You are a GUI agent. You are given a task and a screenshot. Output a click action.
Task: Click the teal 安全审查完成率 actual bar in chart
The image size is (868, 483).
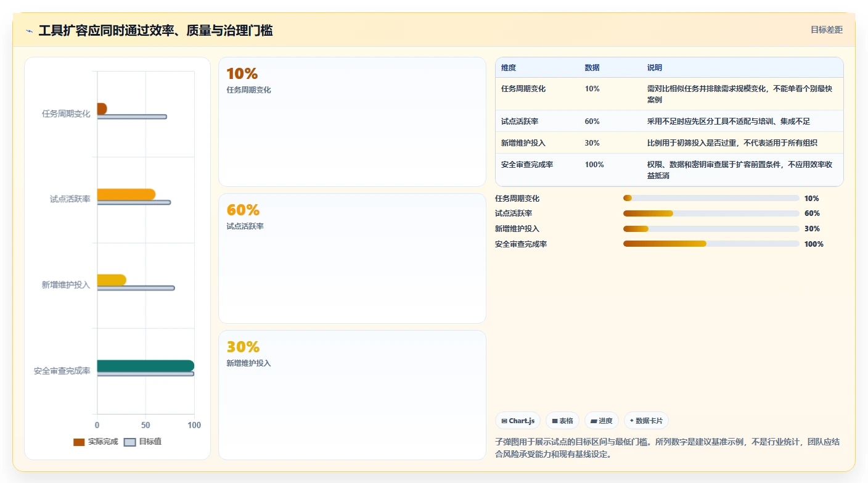point(145,366)
